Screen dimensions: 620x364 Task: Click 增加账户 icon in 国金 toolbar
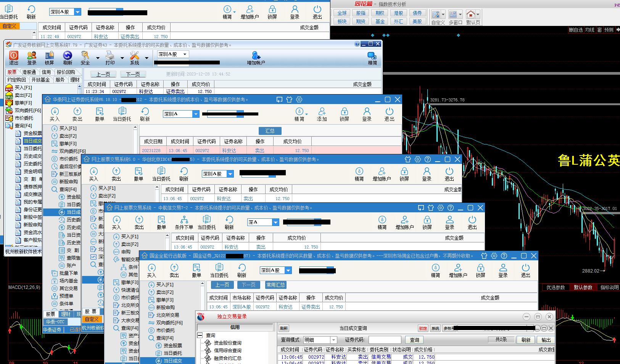[x=458, y=268]
